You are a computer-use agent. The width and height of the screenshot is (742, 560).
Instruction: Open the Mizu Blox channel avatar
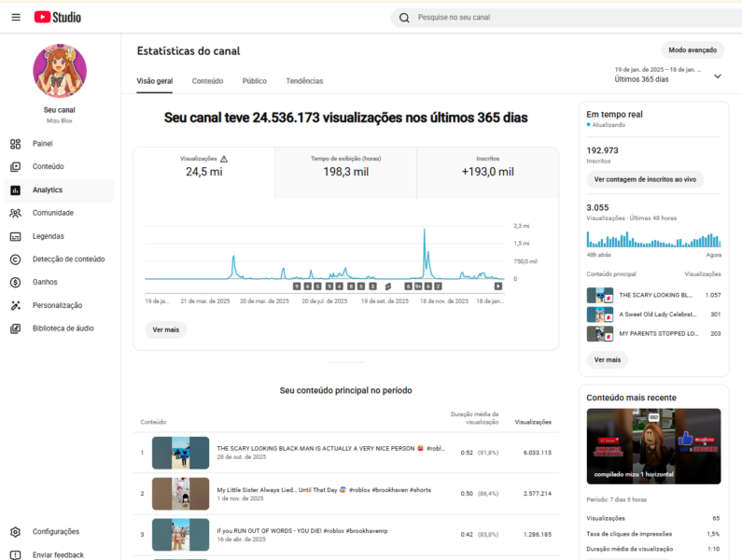pyautogui.click(x=60, y=71)
